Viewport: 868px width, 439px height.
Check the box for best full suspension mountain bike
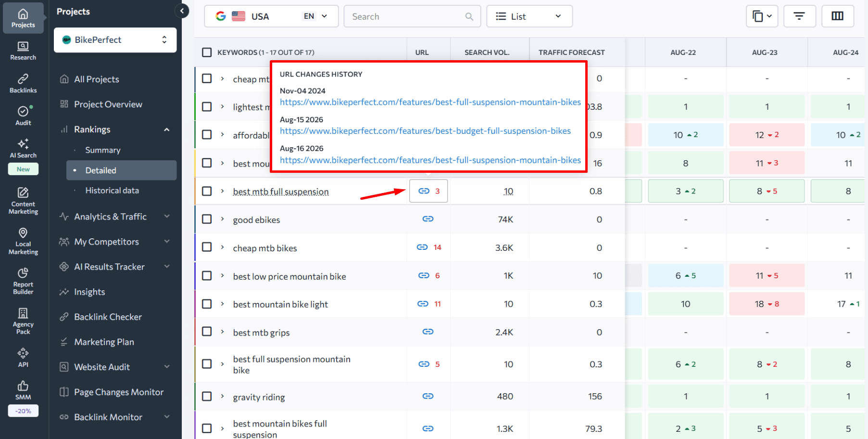[x=207, y=364]
